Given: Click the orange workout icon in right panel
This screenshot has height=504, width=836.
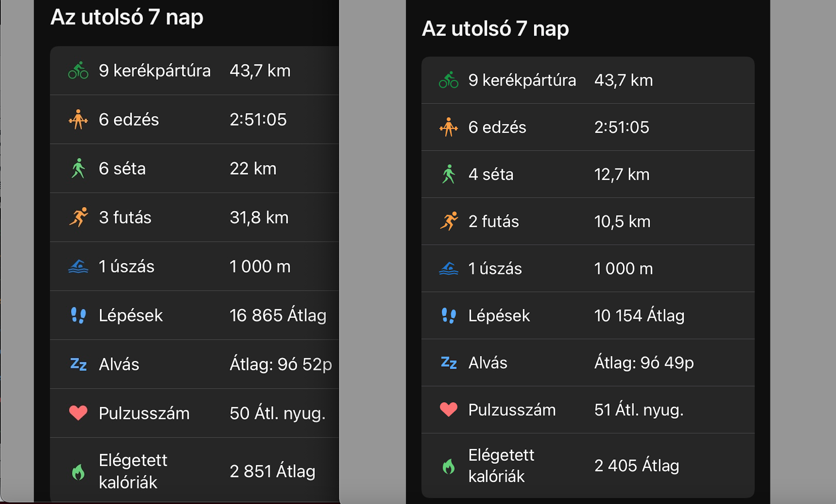Looking at the screenshot, I should (x=448, y=127).
